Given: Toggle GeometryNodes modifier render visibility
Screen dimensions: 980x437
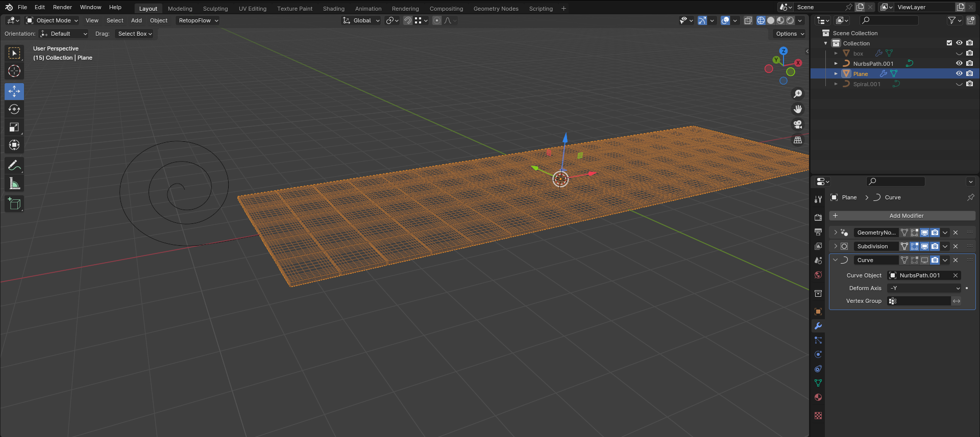Looking at the screenshot, I should [x=935, y=233].
